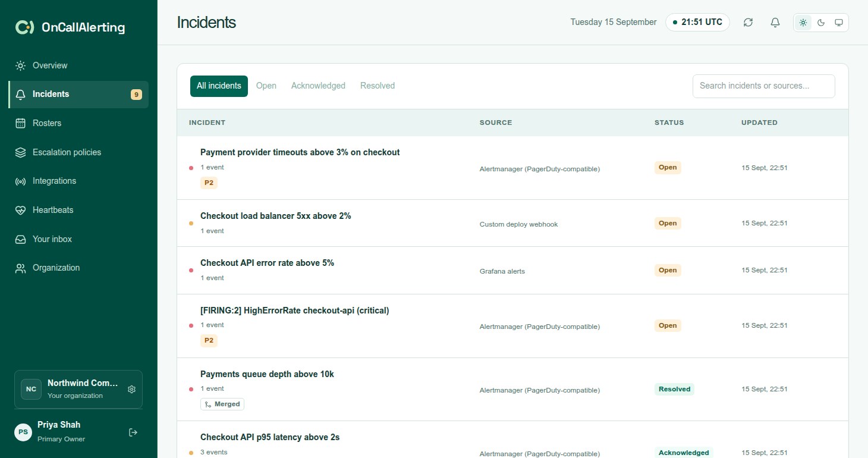Click the Rosters sidebar label
The width and height of the screenshot is (868, 458).
(x=47, y=123)
